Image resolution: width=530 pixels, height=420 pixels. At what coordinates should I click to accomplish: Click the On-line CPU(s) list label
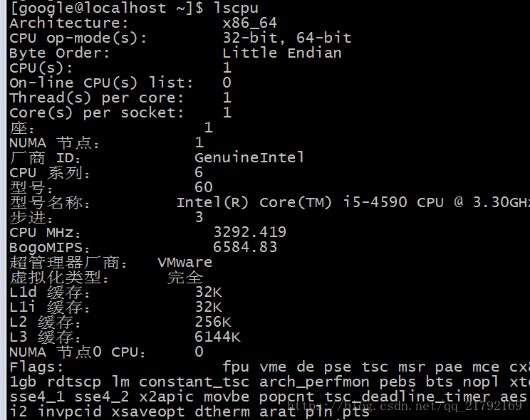tap(101, 83)
